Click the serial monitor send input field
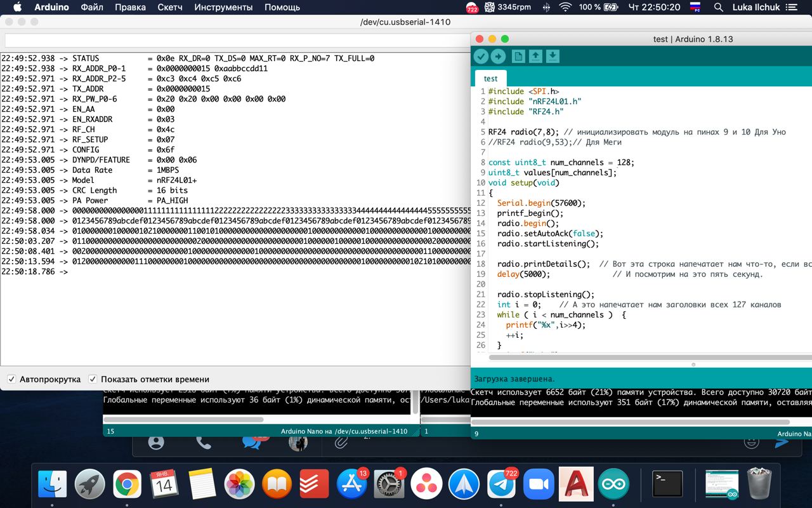The height and width of the screenshot is (508, 812). tap(236, 40)
